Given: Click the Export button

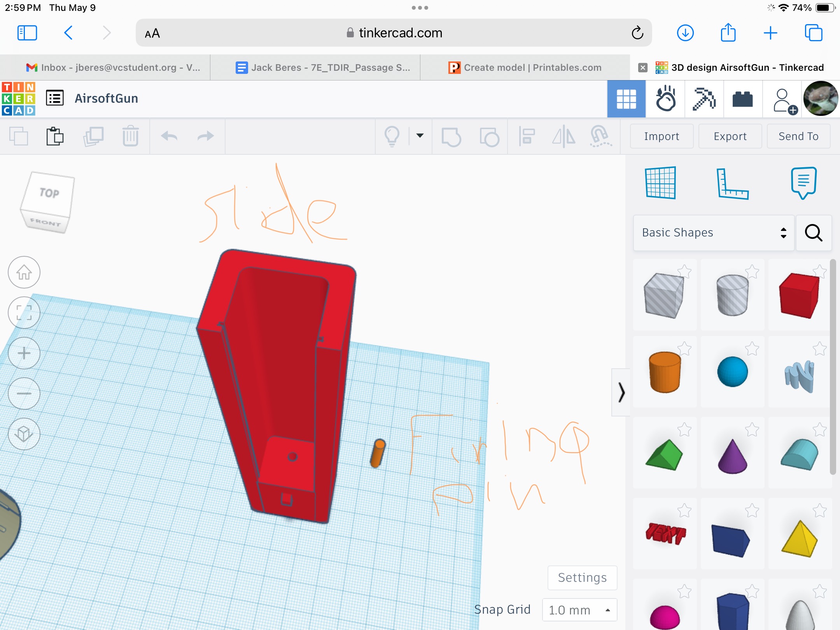Looking at the screenshot, I should (730, 136).
